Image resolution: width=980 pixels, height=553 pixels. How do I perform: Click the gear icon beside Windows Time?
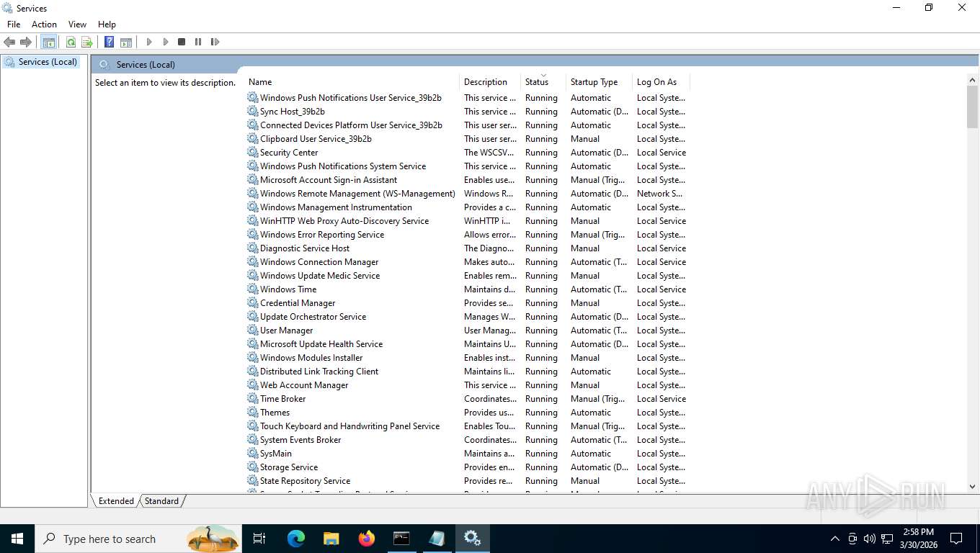tap(252, 289)
